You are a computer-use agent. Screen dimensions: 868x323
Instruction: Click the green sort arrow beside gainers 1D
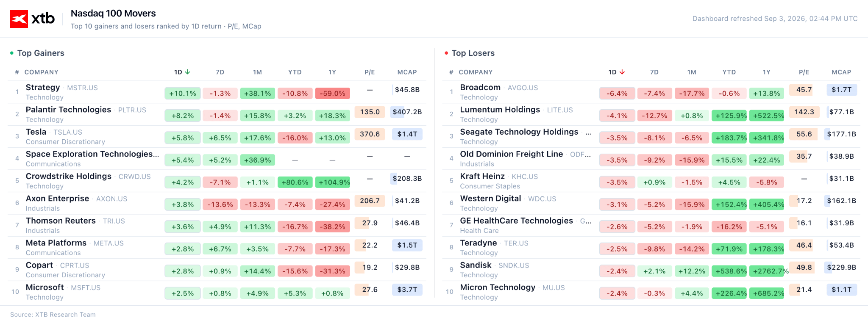click(x=187, y=72)
